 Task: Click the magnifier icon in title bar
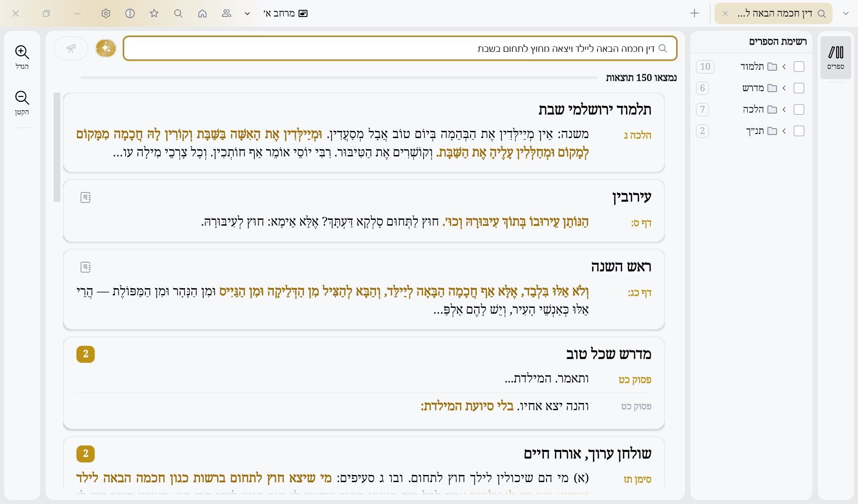178,13
